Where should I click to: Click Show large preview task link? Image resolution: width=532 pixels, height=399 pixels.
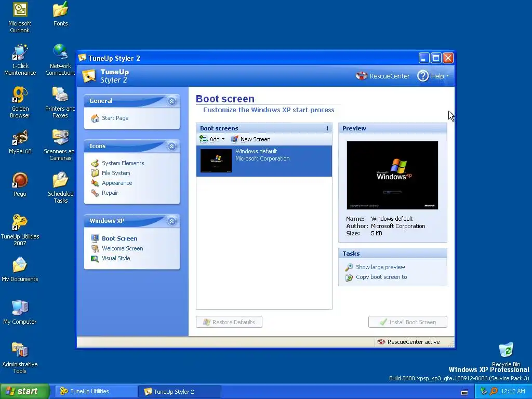(380, 268)
